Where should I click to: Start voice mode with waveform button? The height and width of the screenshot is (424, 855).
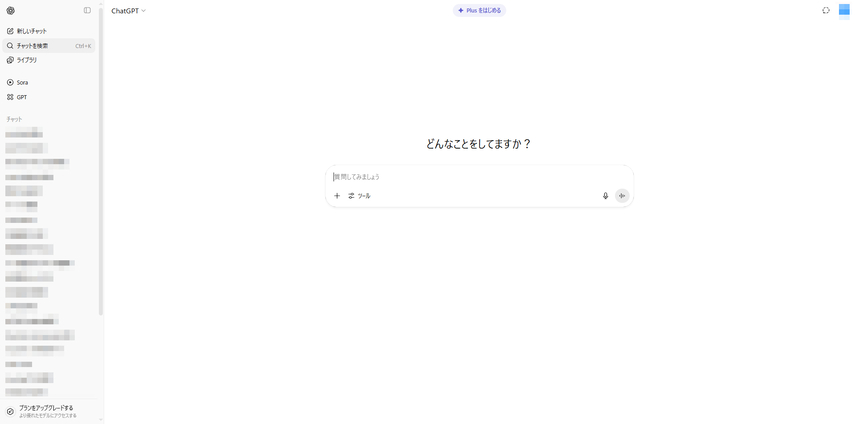point(622,196)
